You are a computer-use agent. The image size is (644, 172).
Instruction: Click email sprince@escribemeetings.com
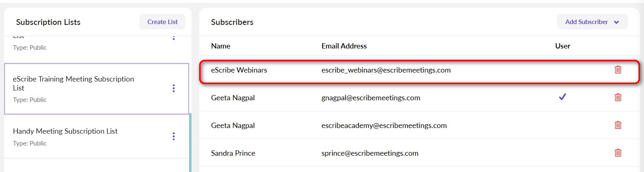coord(370,153)
